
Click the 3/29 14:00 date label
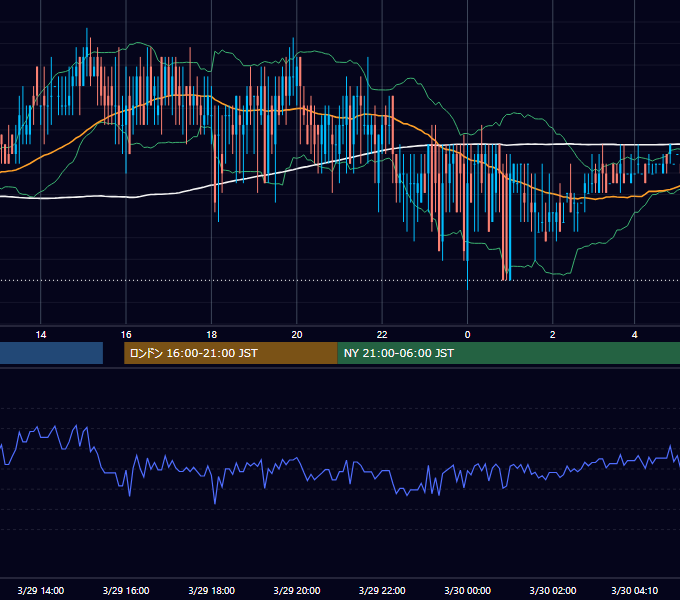pos(41,590)
